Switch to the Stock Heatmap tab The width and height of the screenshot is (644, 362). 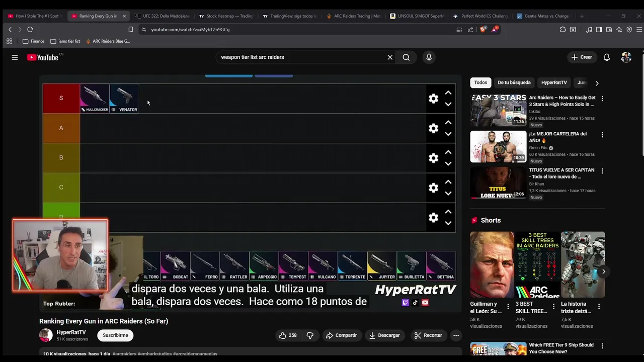coord(226,16)
